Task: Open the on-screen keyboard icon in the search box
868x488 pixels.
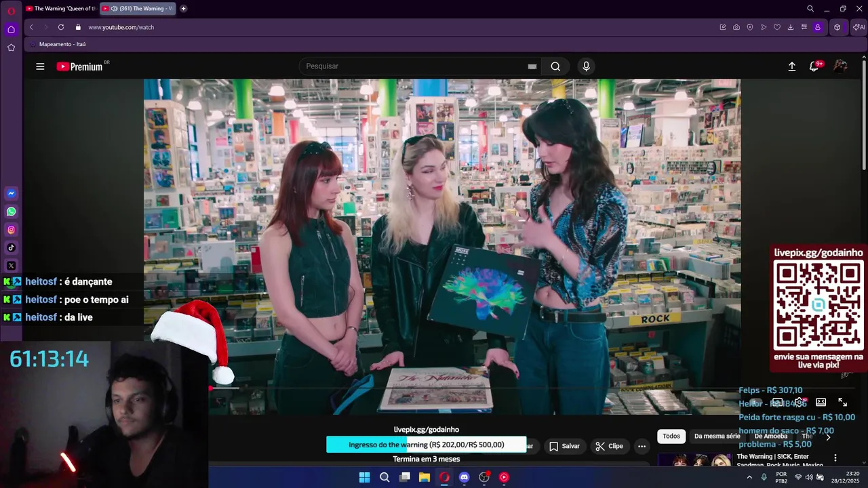Action: 532,66
